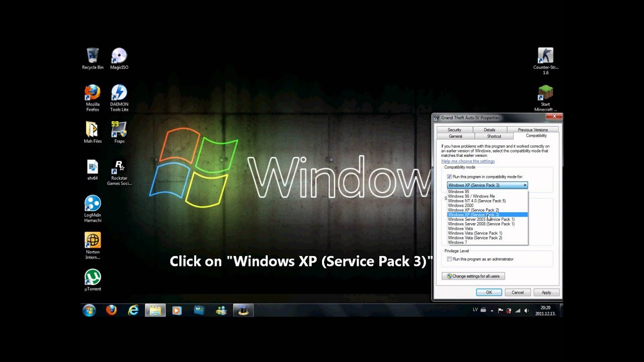Image resolution: width=644 pixels, height=362 pixels.
Task: Confirm with the OK button
Action: tap(489, 292)
